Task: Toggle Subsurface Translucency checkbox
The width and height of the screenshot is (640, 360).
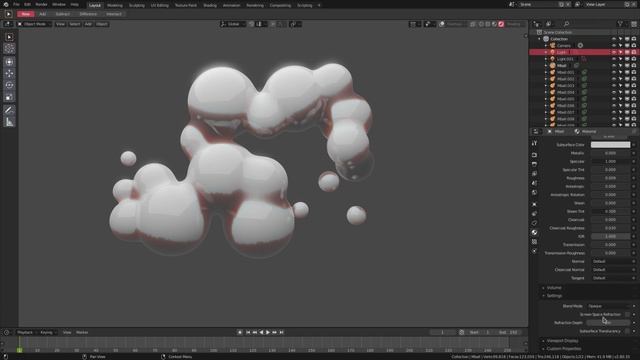Action: [x=627, y=331]
